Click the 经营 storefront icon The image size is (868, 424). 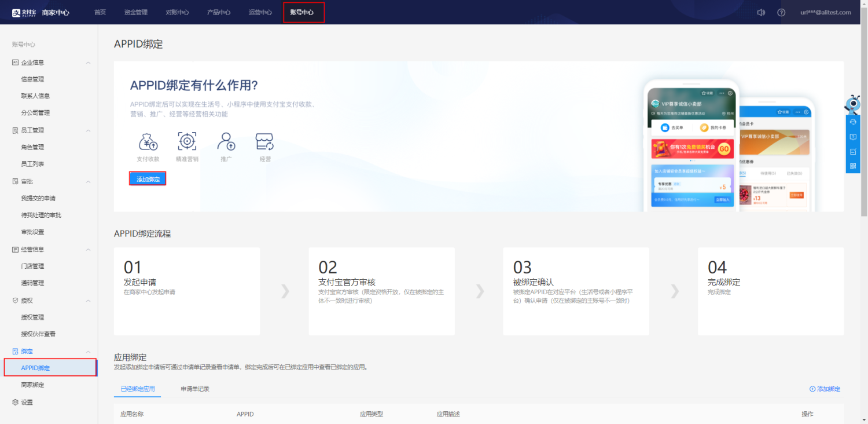click(x=265, y=141)
